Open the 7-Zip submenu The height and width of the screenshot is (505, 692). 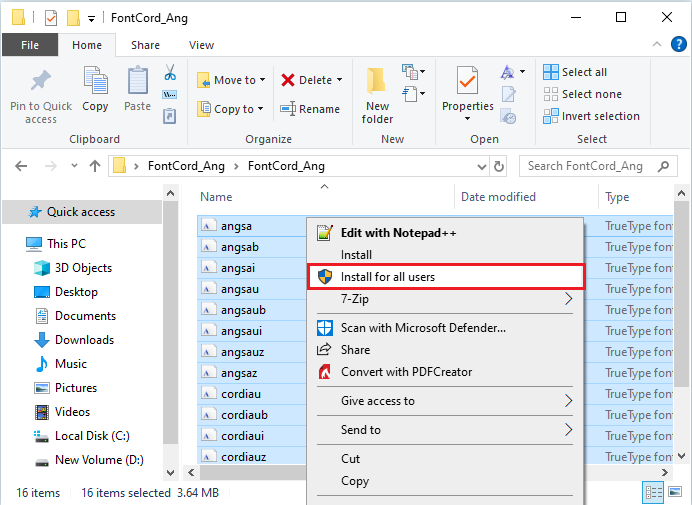568,299
